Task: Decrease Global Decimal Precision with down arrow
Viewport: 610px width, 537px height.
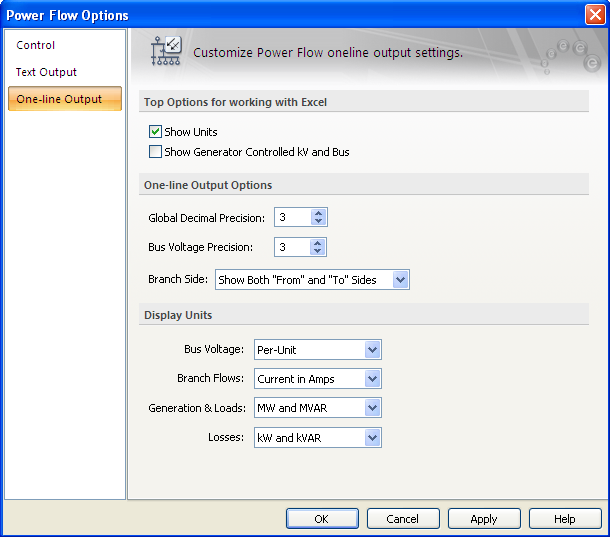Action: pyautogui.click(x=318, y=222)
